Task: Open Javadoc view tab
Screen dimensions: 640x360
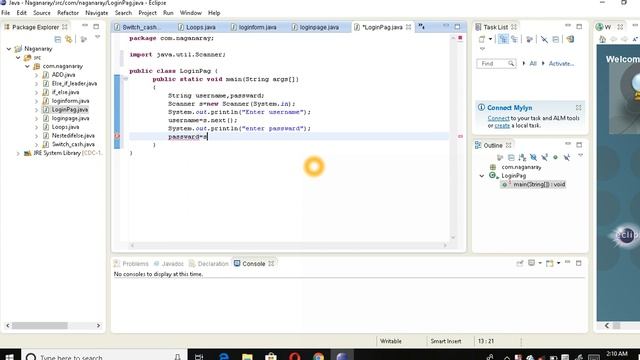Action: (x=169, y=264)
